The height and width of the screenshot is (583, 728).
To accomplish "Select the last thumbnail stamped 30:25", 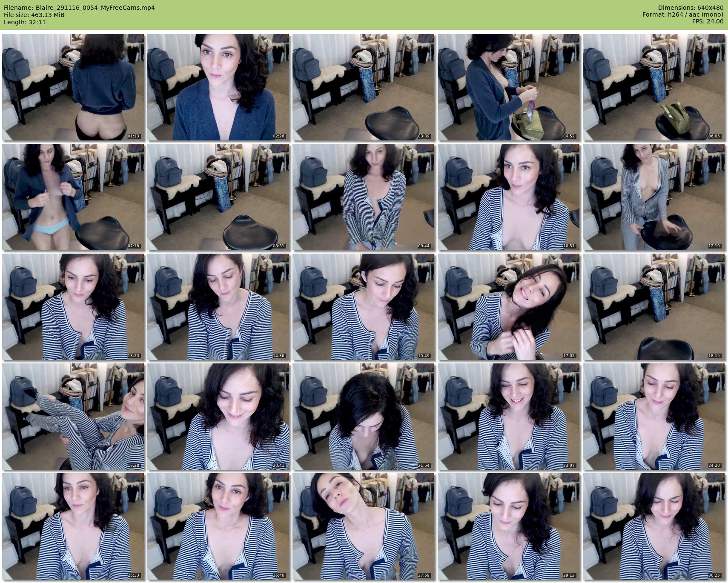I will [654, 526].
